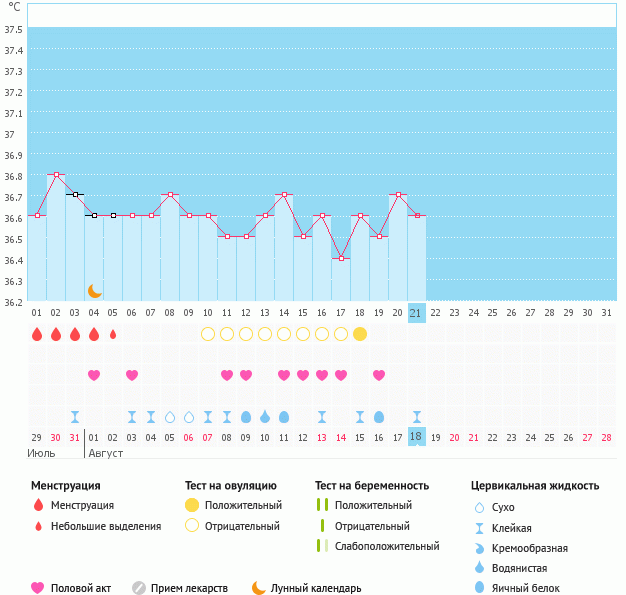626x595 pixels.
Task: Click the intercourse heart on cycle day 06
Action: 132,375
